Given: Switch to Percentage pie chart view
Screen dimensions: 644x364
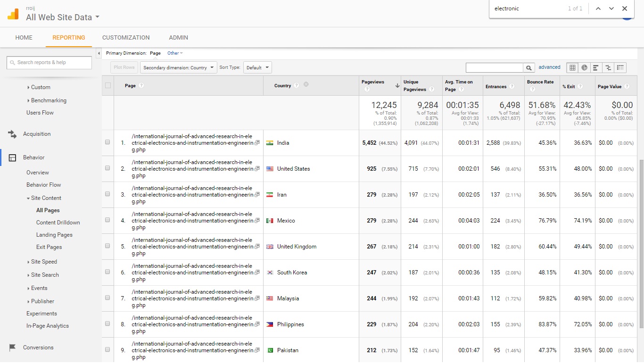Looking at the screenshot, I should tap(584, 67).
